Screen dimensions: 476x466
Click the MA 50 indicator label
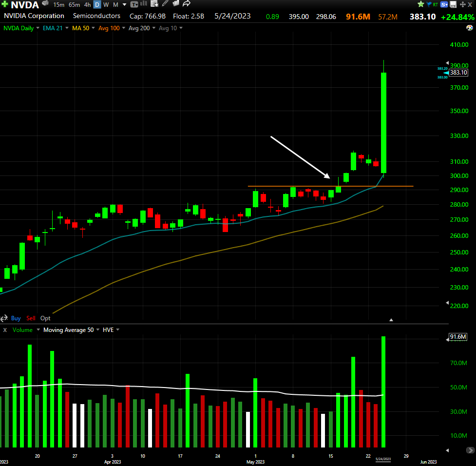pyautogui.click(x=81, y=28)
